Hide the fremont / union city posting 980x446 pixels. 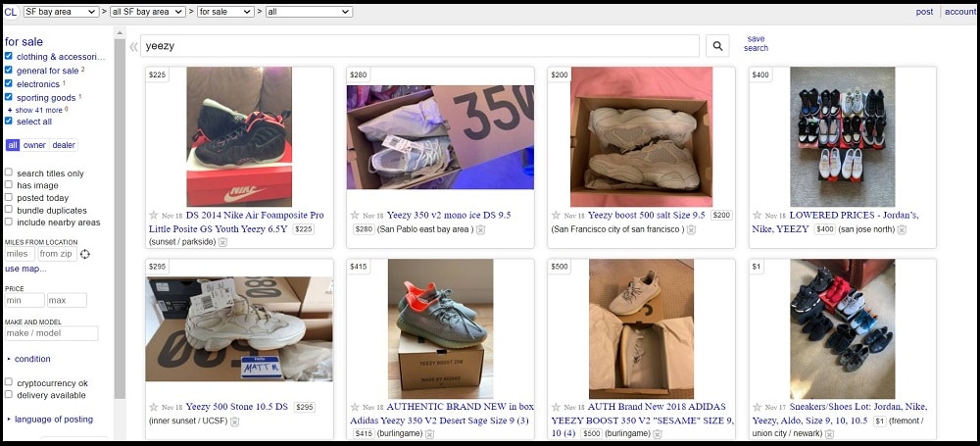pyautogui.click(x=829, y=433)
